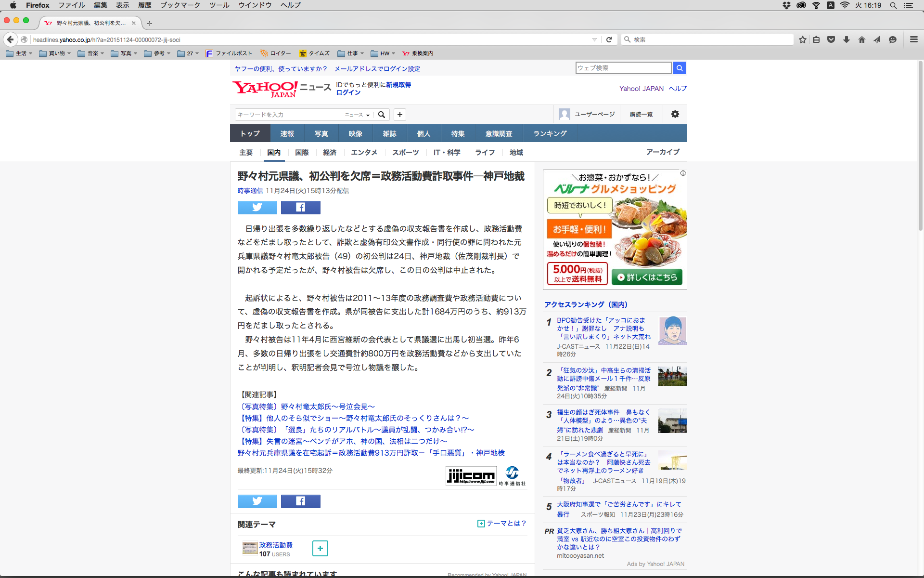Switch to the ランキング tab
This screenshot has height=578, width=924.
coord(550,133)
